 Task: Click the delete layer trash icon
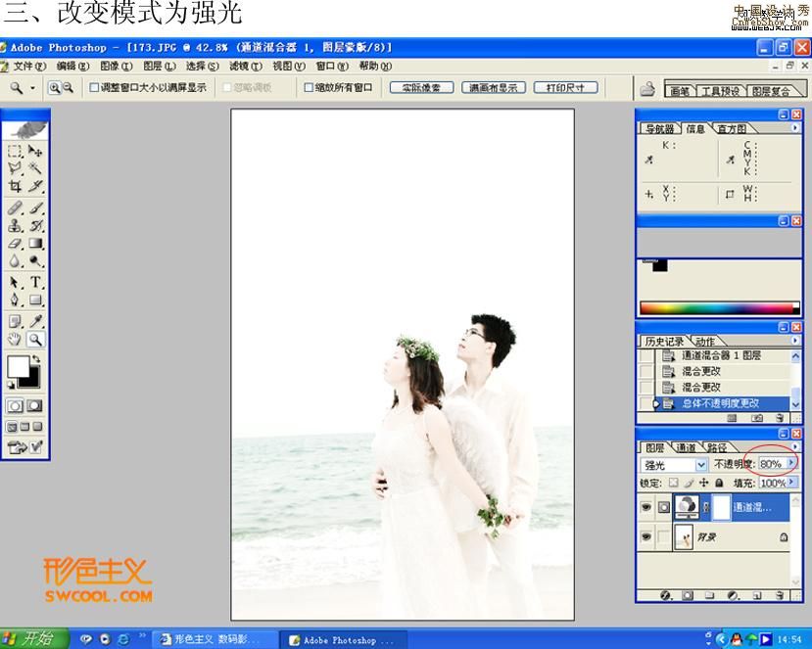pos(782,594)
